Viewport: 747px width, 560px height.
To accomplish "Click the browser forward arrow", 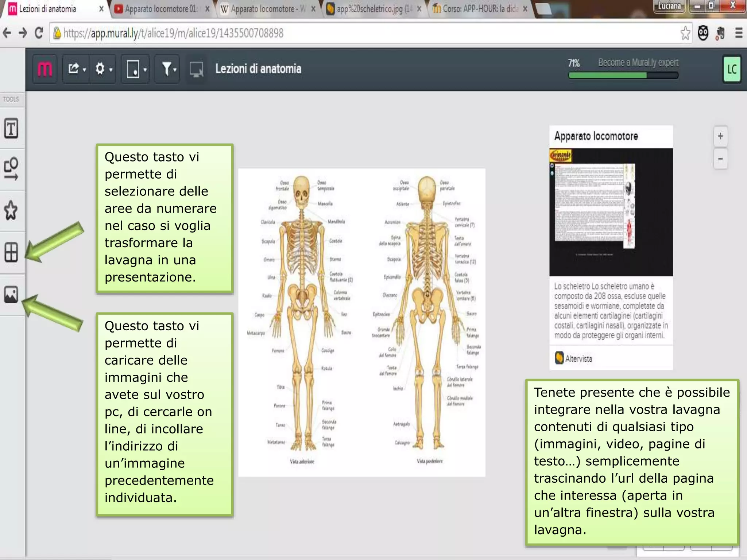I will tap(23, 33).
